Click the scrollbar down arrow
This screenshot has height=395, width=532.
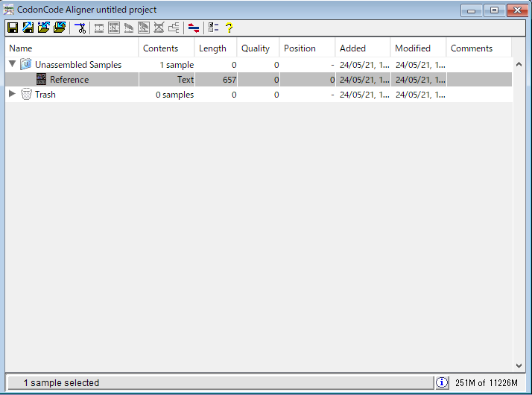(519, 366)
